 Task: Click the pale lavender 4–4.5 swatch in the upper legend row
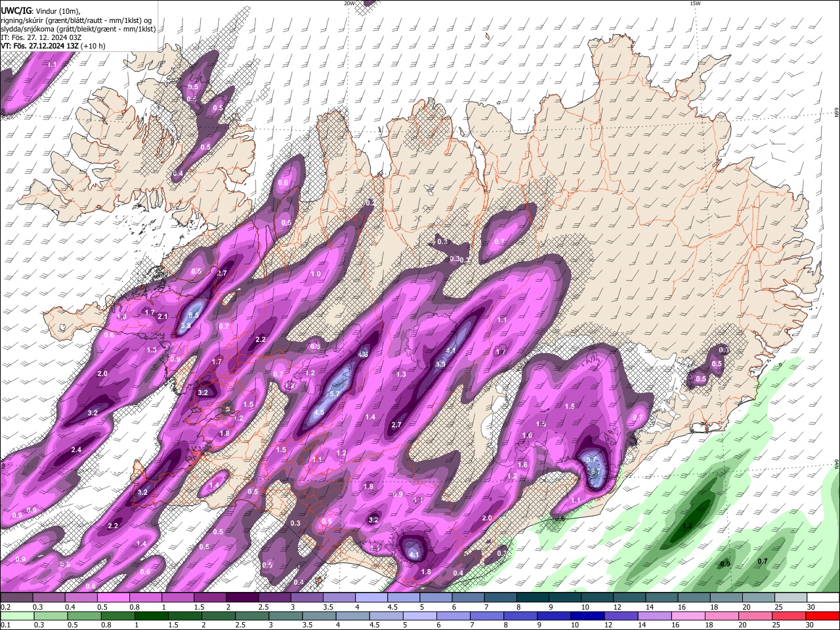click(x=371, y=598)
